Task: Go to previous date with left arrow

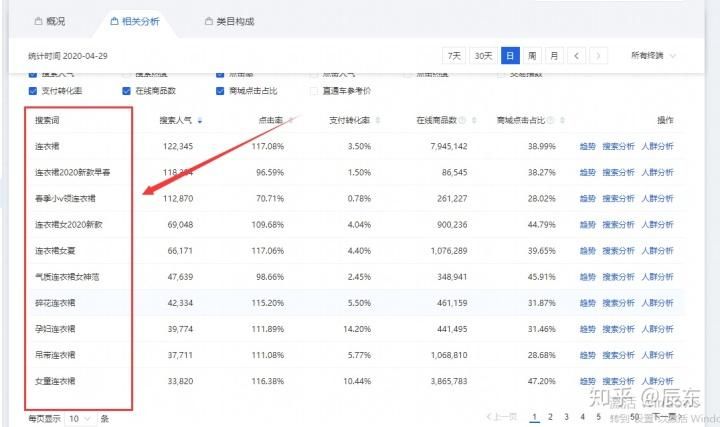Action: pyautogui.click(x=576, y=56)
